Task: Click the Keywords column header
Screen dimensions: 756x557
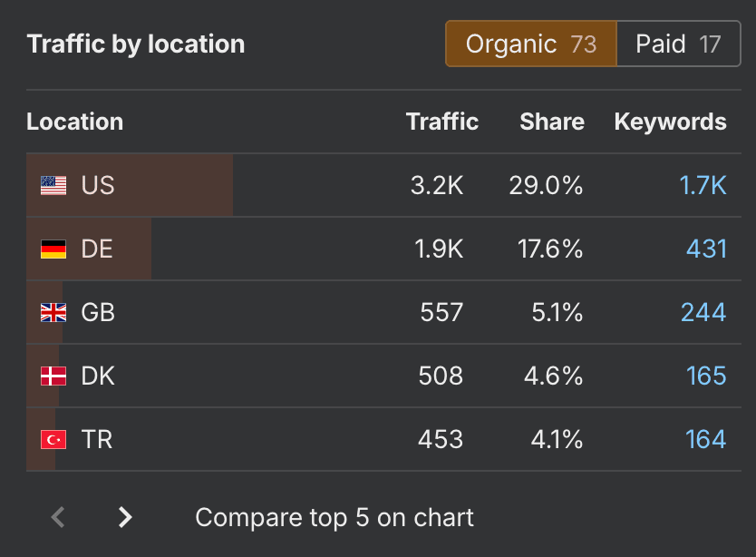Action: [x=670, y=122]
